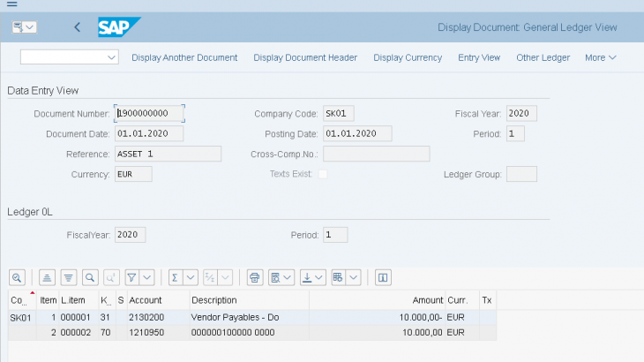The image size is (644, 362).
Task: Click the SAP logo
Action: (118, 27)
